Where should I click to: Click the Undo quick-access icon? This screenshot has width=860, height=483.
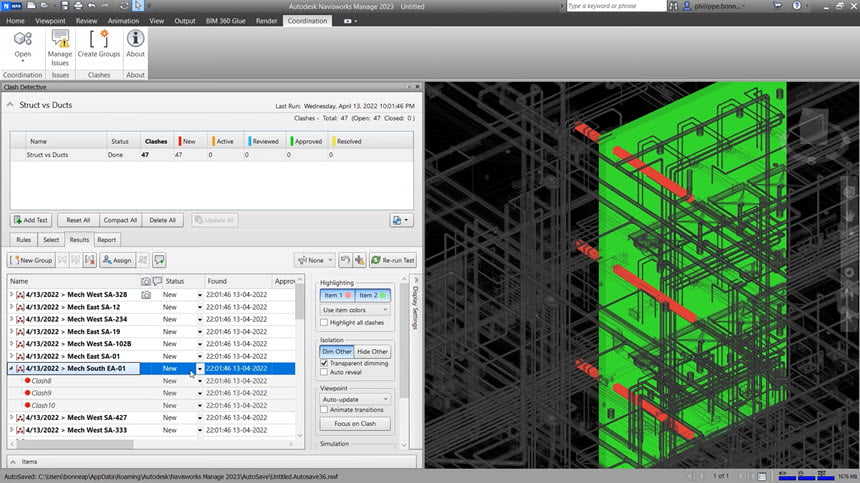[x=92, y=6]
